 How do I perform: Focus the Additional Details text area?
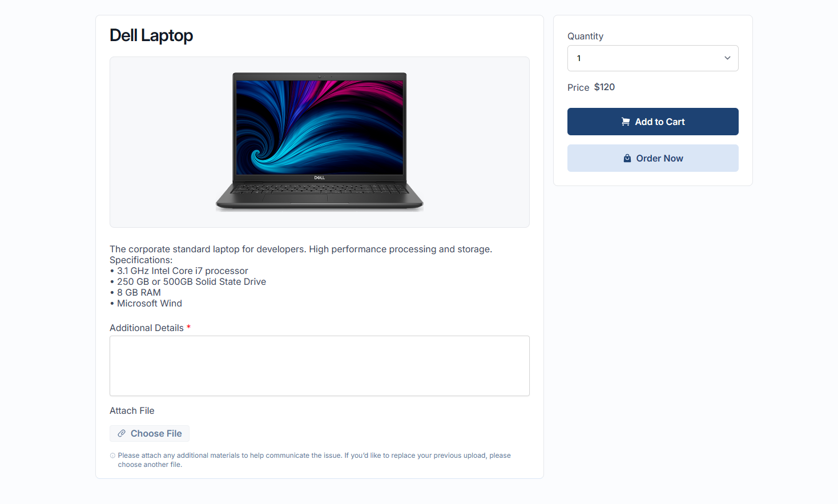click(320, 366)
